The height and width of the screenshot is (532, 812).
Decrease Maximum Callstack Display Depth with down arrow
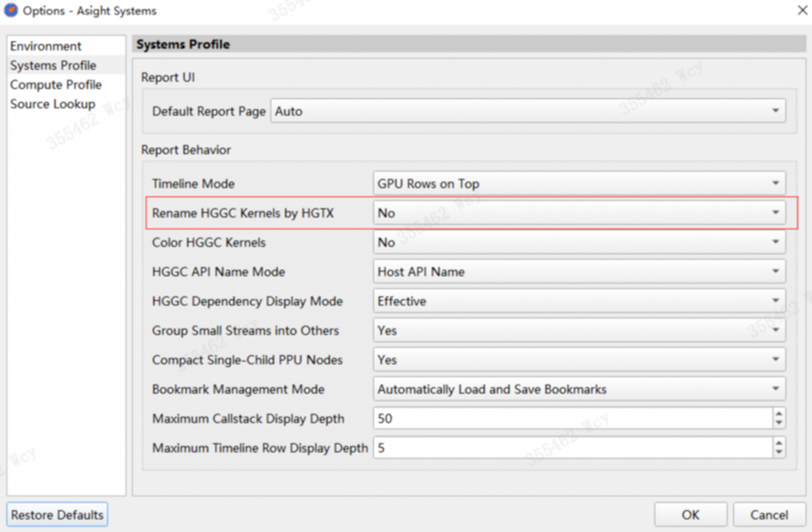point(779,424)
